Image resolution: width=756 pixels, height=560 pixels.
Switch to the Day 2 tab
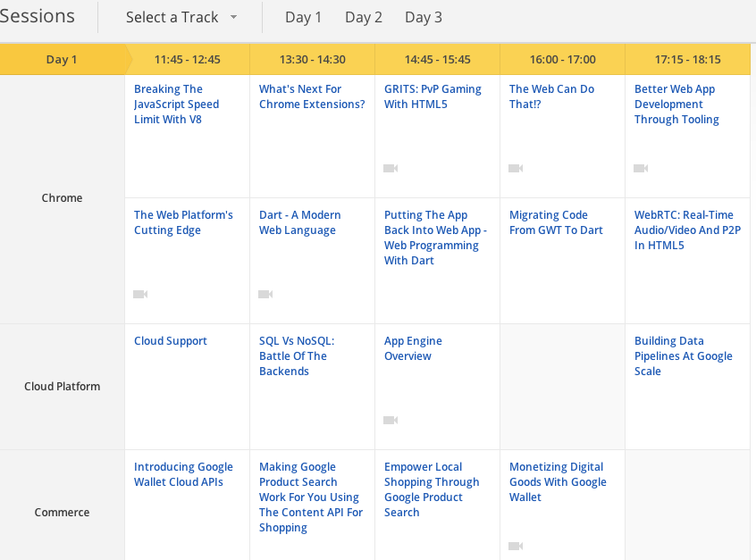click(x=364, y=17)
